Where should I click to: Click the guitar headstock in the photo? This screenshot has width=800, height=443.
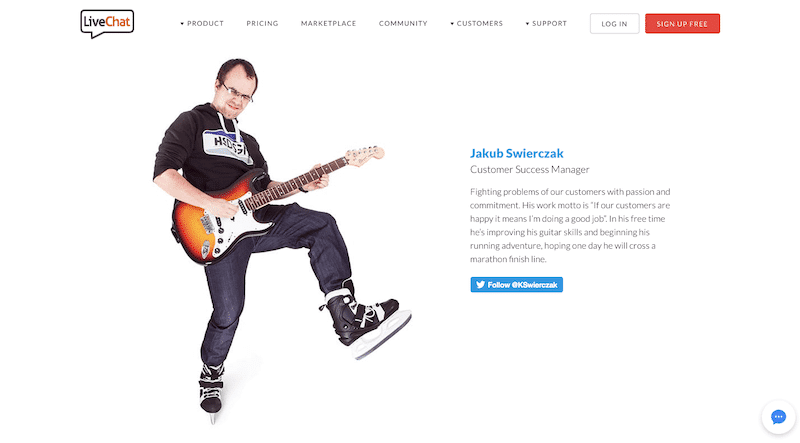click(364, 155)
